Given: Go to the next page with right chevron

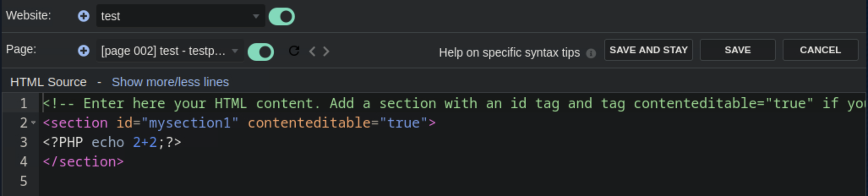Looking at the screenshot, I should click(326, 52).
